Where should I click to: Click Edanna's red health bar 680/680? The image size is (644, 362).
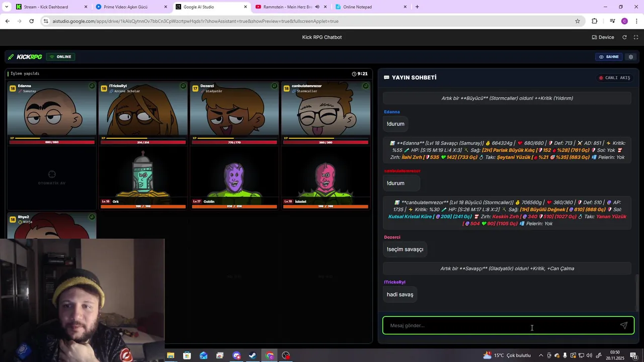[52, 142]
